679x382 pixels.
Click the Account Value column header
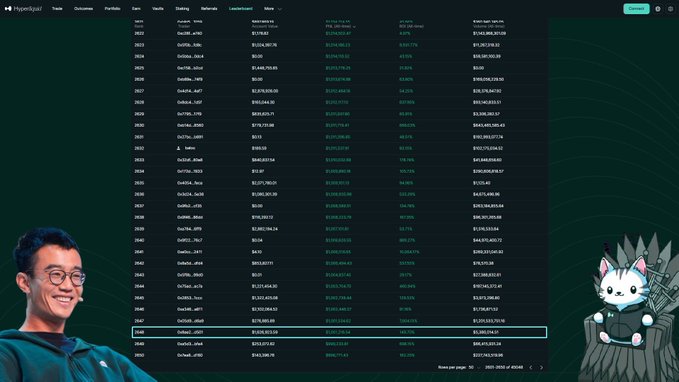coord(265,26)
